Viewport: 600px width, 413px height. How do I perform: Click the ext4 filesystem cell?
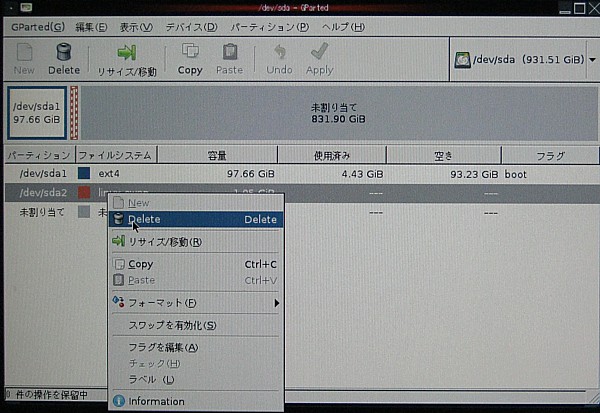point(109,174)
